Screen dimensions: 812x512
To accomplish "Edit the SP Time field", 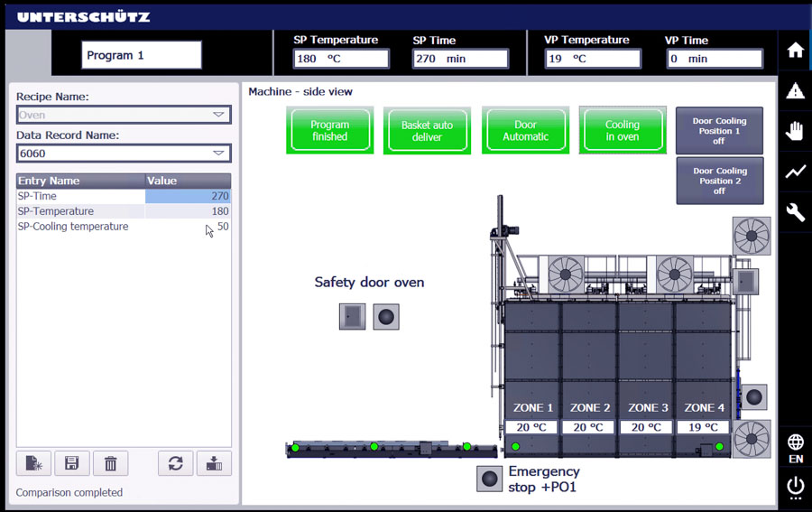I will click(x=460, y=59).
